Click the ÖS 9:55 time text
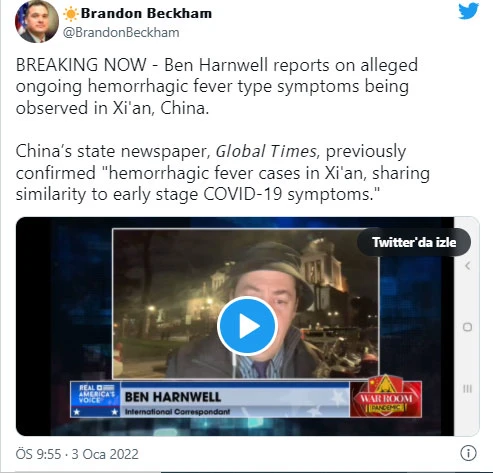493x473 pixels. point(39,454)
